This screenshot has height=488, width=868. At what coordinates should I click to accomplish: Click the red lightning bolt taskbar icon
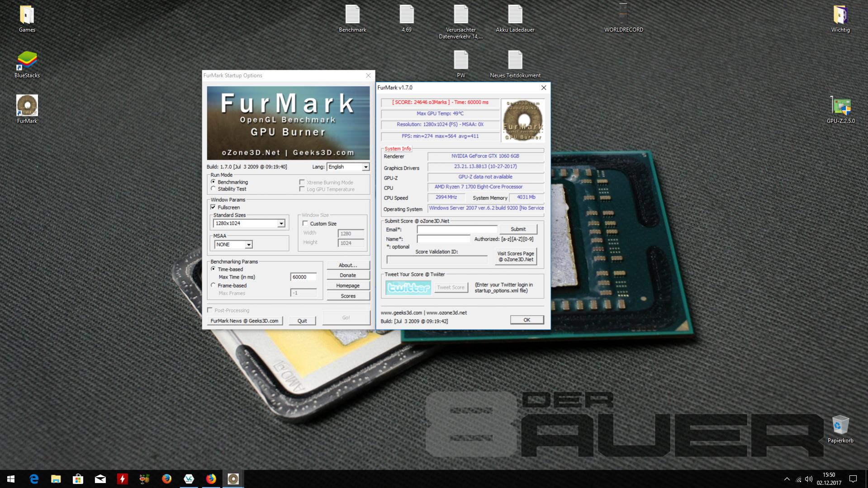pyautogui.click(x=123, y=479)
